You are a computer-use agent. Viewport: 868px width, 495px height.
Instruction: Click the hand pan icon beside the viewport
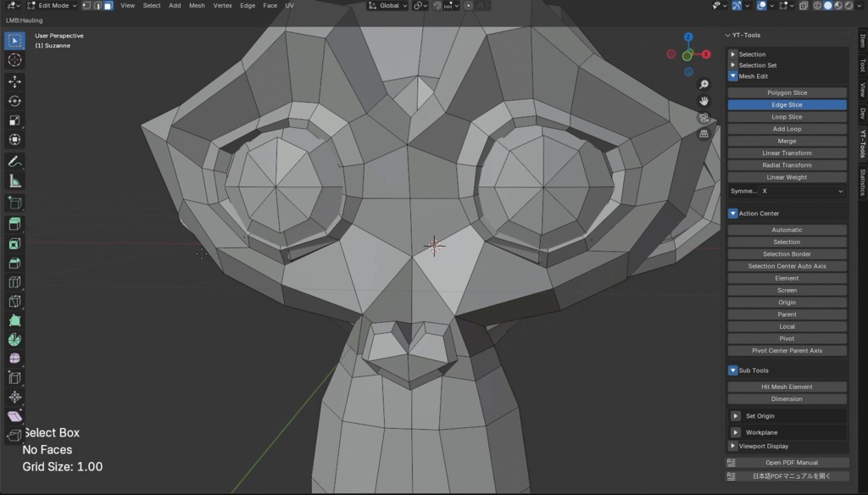(x=704, y=101)
